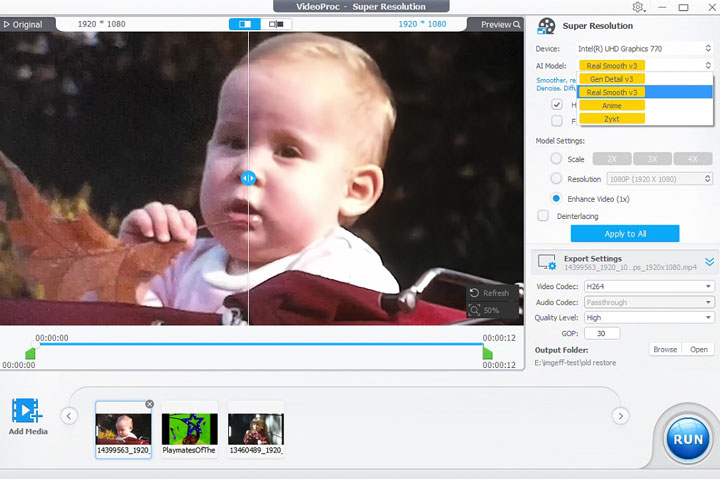The width and height of the screenshot is (720, 479).
Task: Click the GOP value field
Action: (602, 333)
